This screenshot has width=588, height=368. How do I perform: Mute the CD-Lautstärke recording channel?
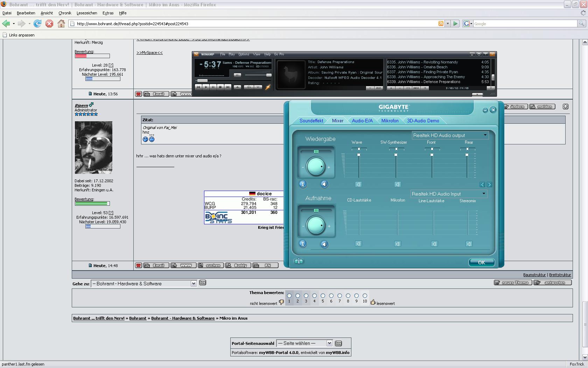click(358, 244)
